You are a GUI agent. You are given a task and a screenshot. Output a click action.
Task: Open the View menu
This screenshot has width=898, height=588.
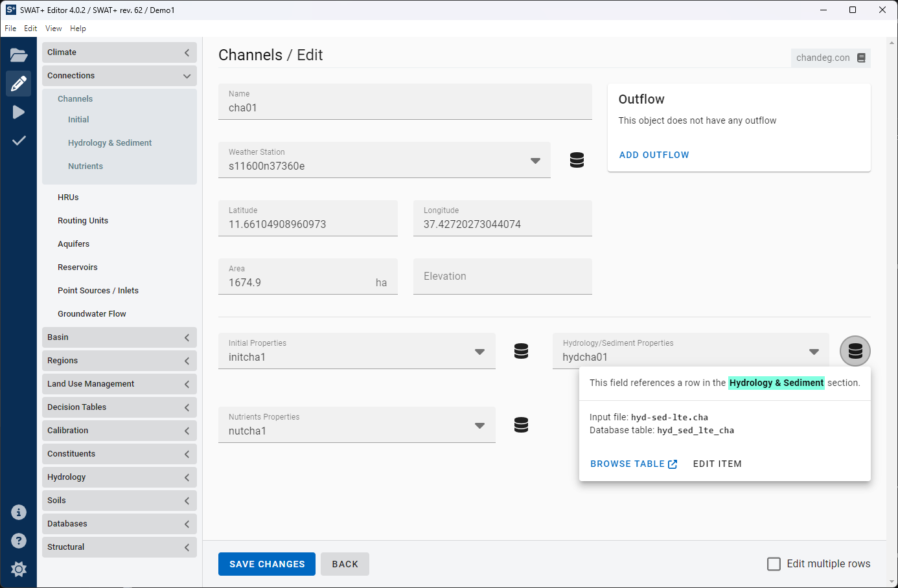pyautogui.click(x=54, y=28)
